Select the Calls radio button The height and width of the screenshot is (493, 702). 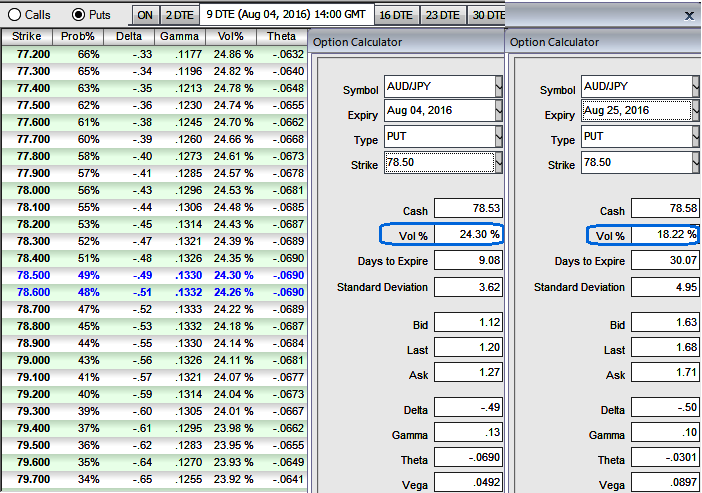click(13, 15)
